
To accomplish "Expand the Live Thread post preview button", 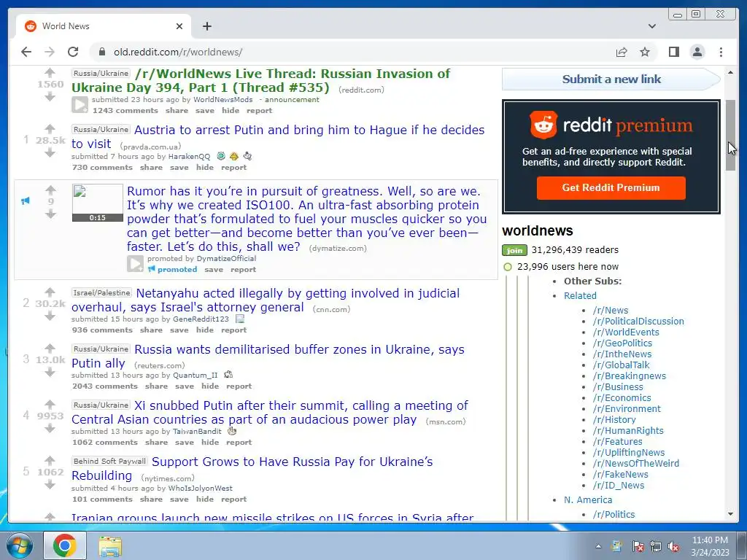I will [80, 105].
